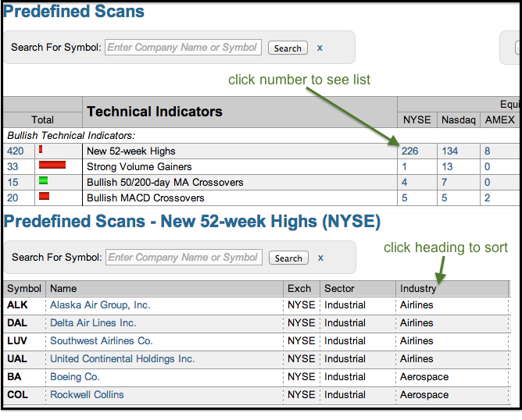Click the NYSE column header in indicators table
Screen dimensions: 522x420
pyautogui.click(x=417, y=119)
